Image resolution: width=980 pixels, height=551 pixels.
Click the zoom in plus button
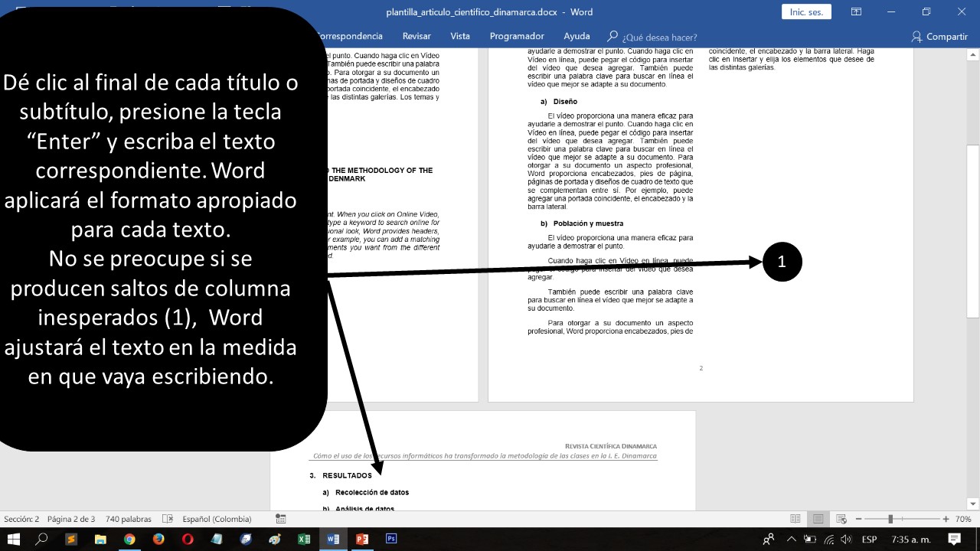946,519
